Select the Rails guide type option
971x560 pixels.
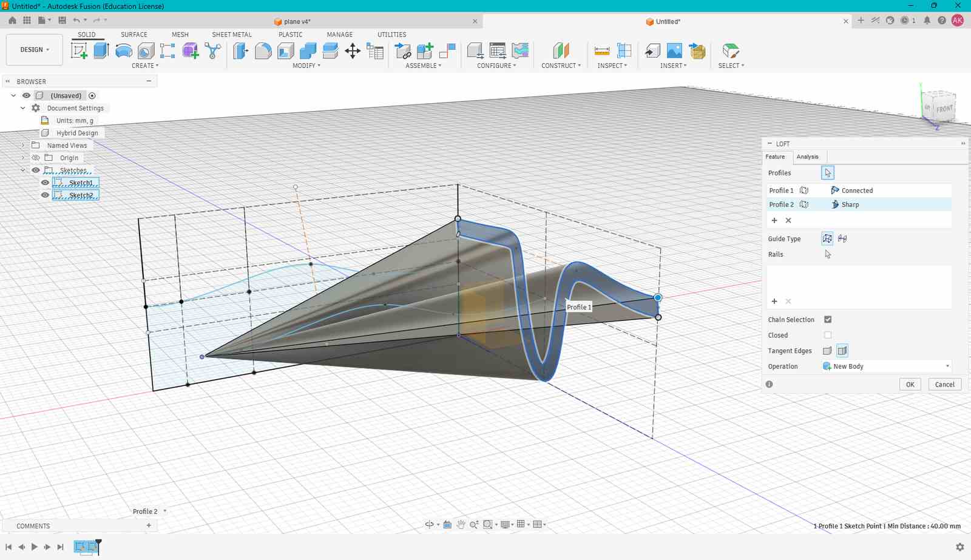click(x=827, y=238)
